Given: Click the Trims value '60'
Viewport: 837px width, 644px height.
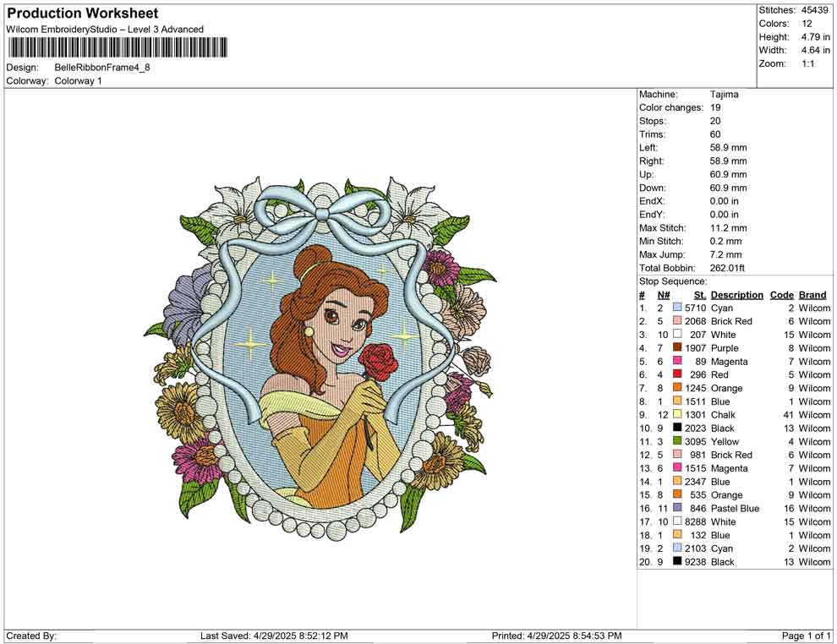Looking at the screenshot, I should tap(715, 134).
